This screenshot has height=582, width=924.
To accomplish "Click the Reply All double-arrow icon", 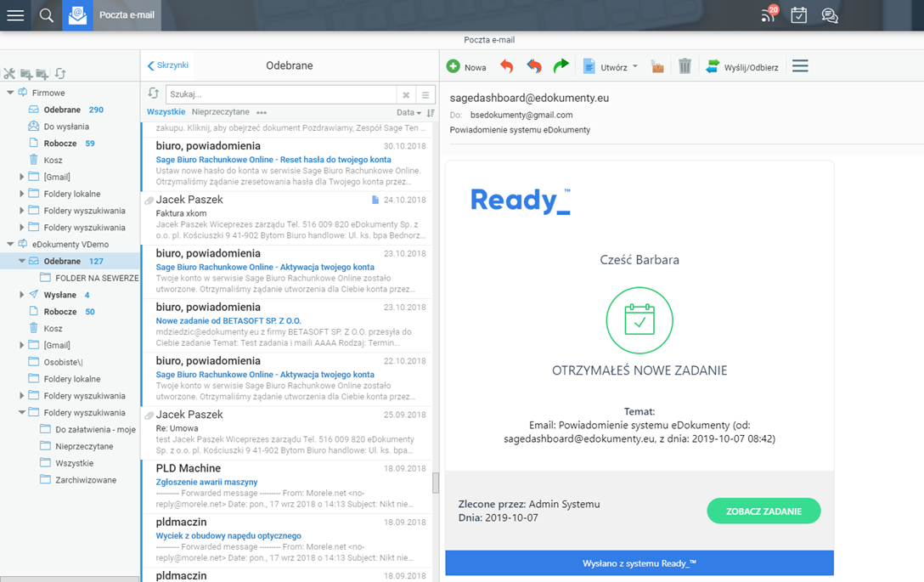I will click(534, 66).
